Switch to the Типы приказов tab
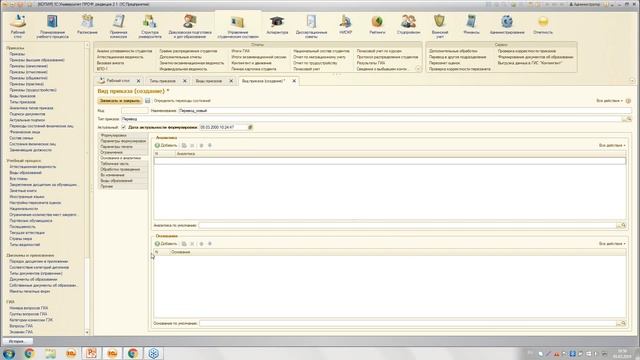The width and height of the screenshot is (640, 360). 162,81
